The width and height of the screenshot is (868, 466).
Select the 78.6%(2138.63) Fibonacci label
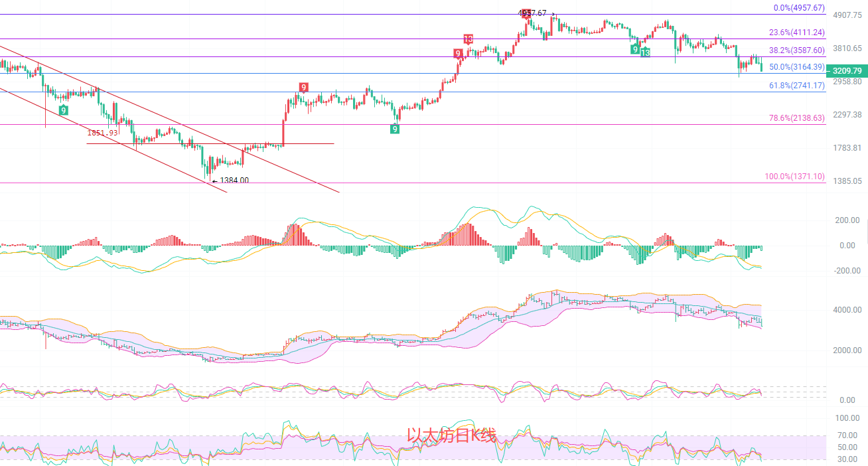pos(796,118)
